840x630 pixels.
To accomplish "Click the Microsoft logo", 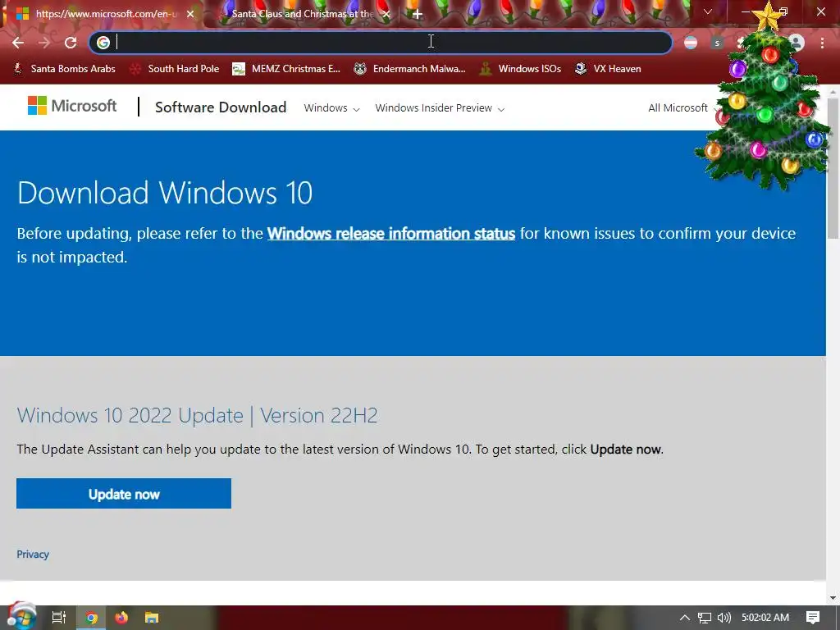I will pyautogui.click(x=72, y=106).
